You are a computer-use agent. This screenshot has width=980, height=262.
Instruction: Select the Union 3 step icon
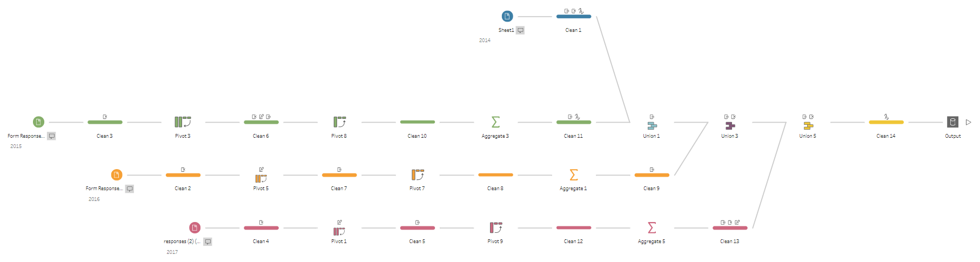[x=730, y=125]
